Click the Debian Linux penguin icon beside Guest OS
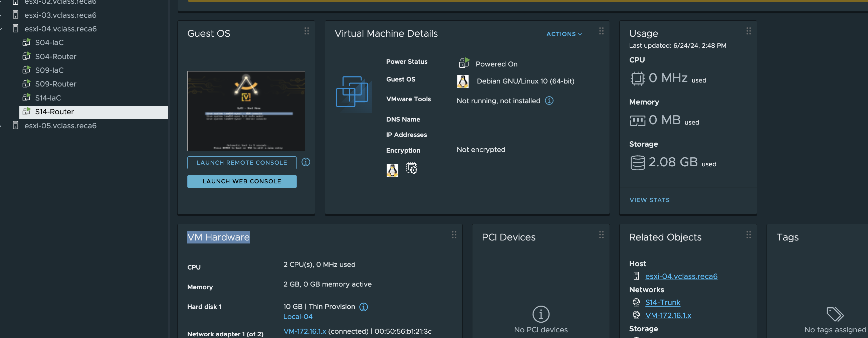868x338 pixels. pos(463,81)
